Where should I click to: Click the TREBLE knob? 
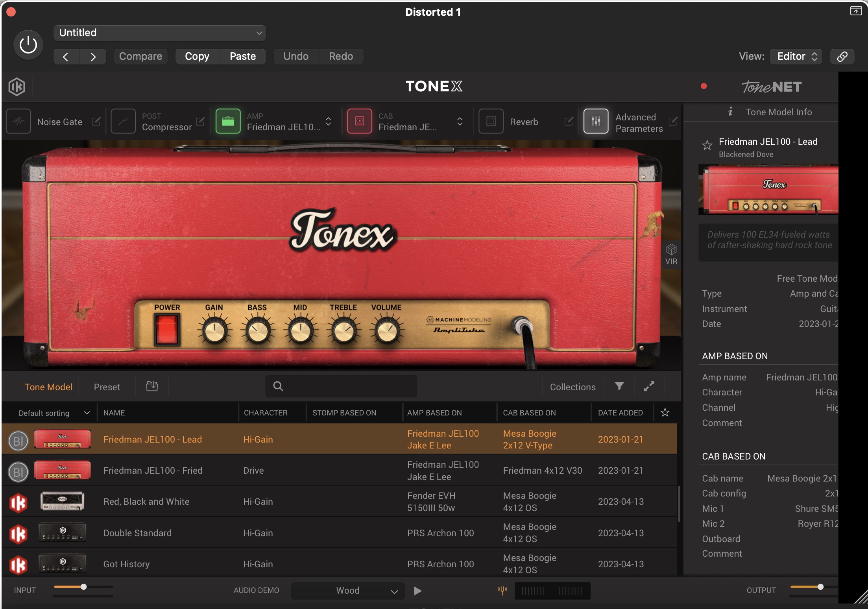[x=344, y=330]
